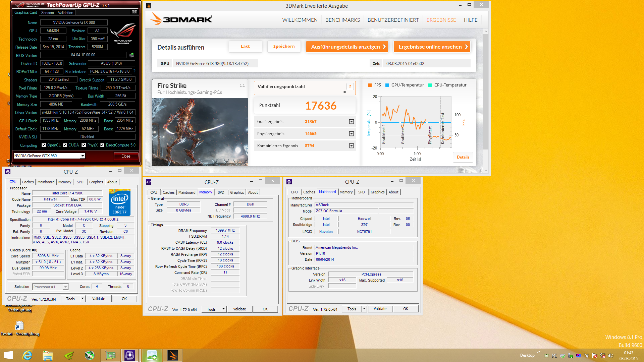Open Caches tab in left CPU-Z window
644x362 pixels.
click(28, 182)
